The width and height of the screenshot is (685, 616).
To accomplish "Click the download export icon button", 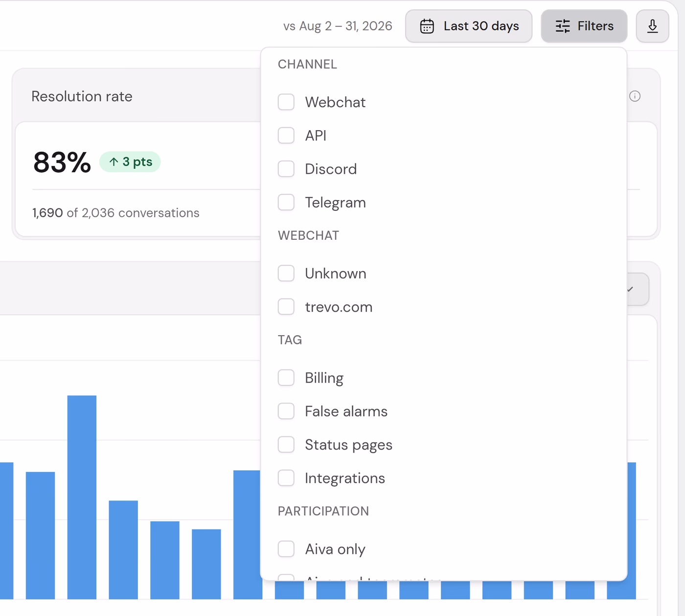I will 652,26.
